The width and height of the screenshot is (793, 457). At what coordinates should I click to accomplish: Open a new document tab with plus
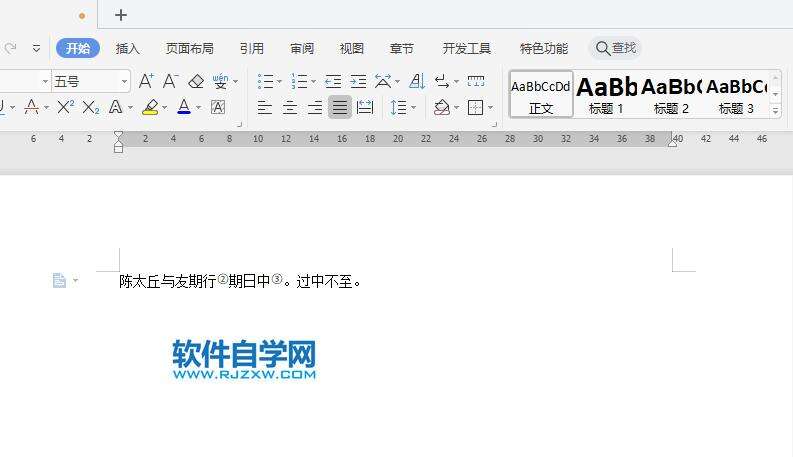pyautogui.click(x=120, y=15)
